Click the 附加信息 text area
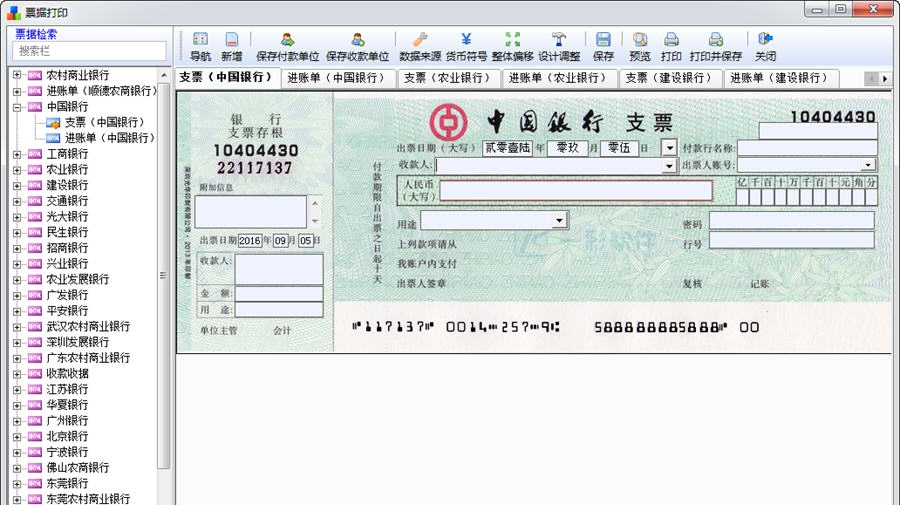This screenshot has width=900, height=505. 251,212
